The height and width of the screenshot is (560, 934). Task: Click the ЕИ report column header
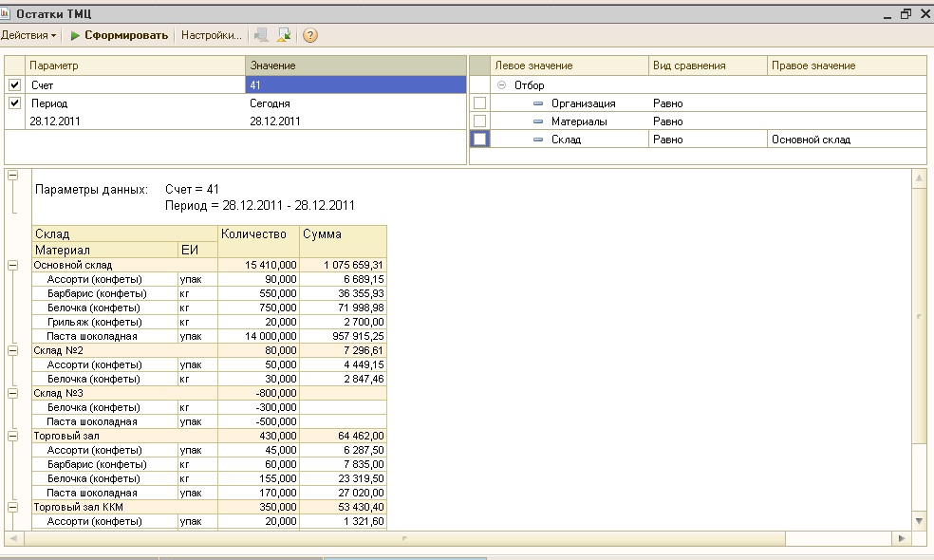click(197, 251)
